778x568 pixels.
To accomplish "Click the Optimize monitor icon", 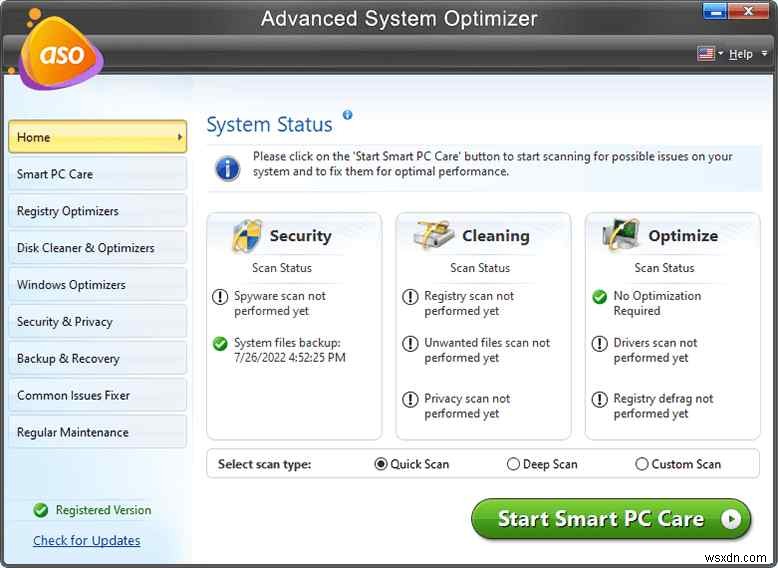I will click(620, 235).
